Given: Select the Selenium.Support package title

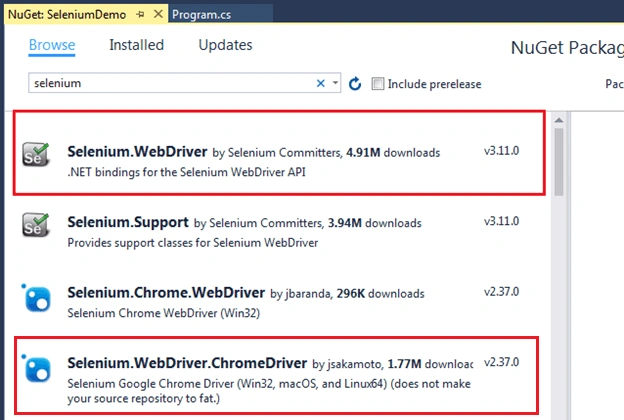Looking at the screenshot, I should (128, 222).
